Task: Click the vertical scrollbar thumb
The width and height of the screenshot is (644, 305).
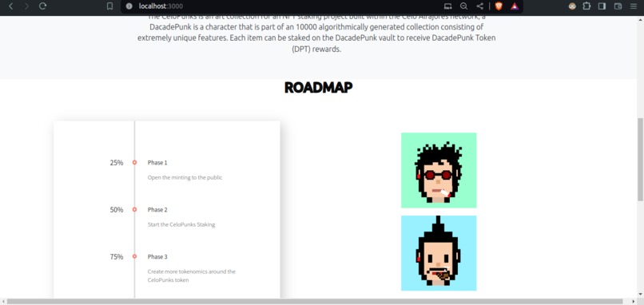Action: (x=640, y=159)
